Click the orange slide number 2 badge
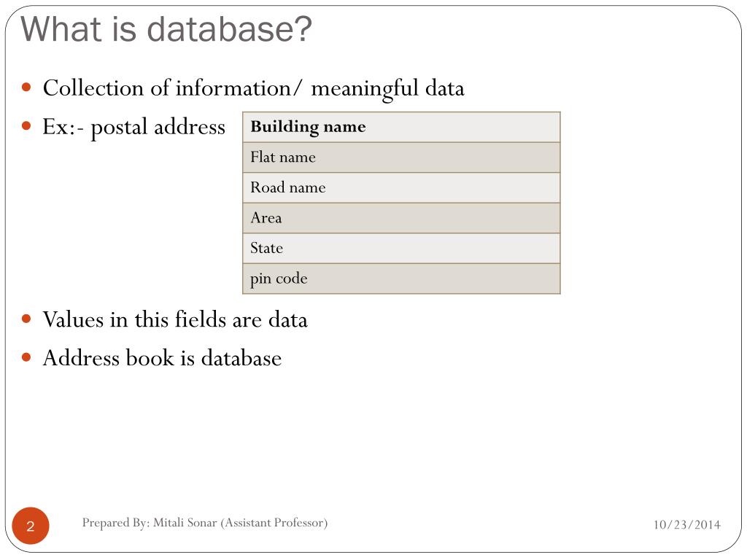Image resolution: width=747 pixels, height=560 pixels. [31, 526]
